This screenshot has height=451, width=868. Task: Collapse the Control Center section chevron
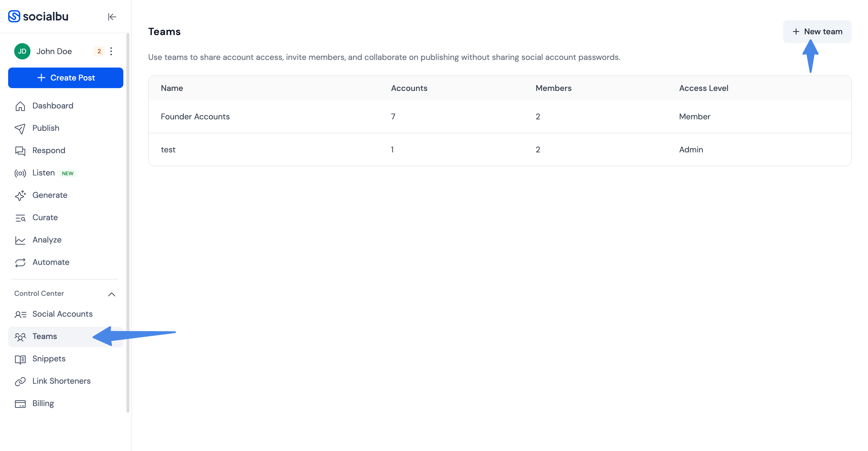111,294
